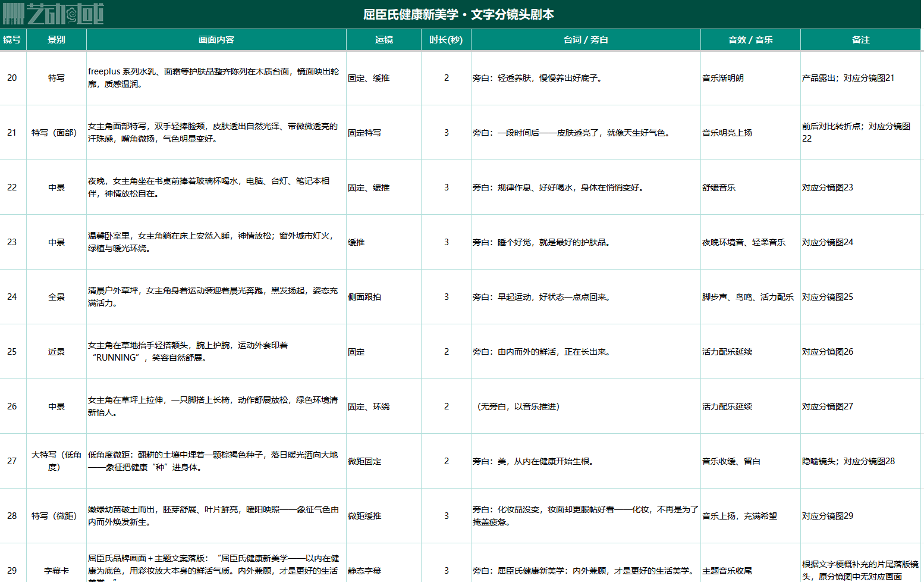Select the "特写（微距）" shot type cell
924x582 pixels.
point(56,516)
